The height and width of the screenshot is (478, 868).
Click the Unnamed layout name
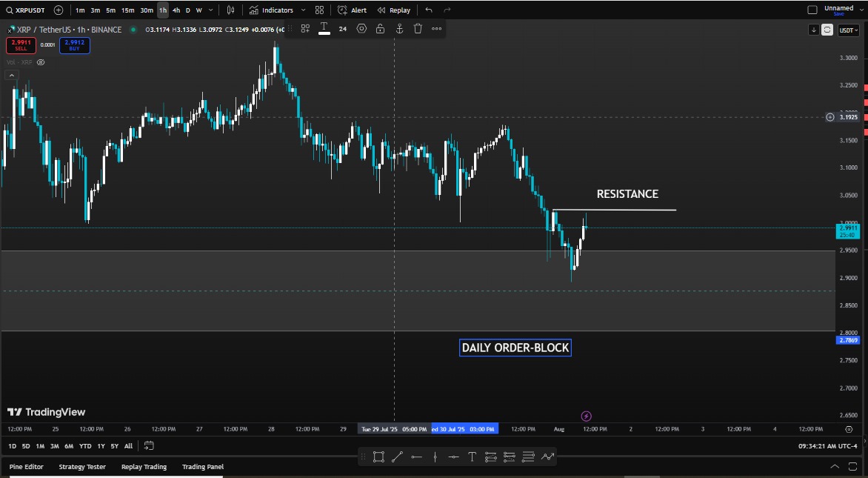click(838, 7)
